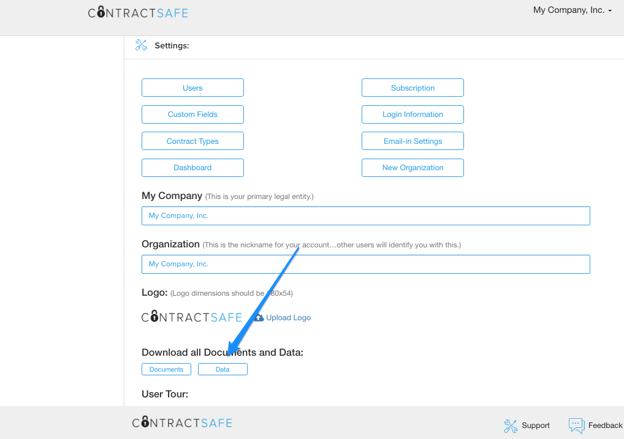Click the ContractSafe logo preview image
The image size is (624, 439).
point(191,317)
